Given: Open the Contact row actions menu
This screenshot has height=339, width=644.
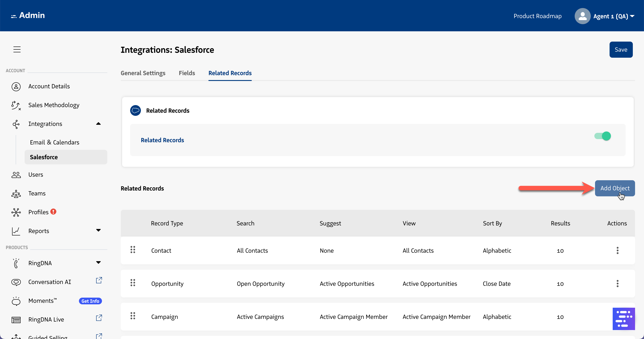Looking at the screenshot, I should point(617,250).
